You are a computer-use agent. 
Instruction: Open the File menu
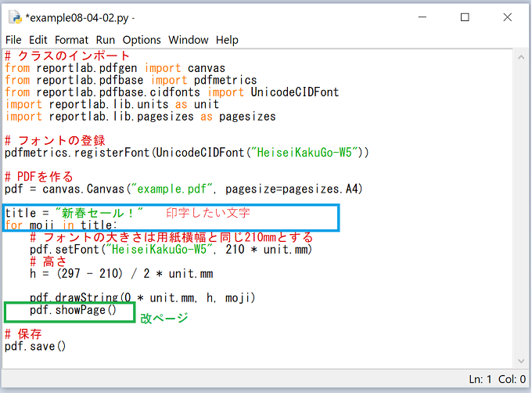point(14,40)
